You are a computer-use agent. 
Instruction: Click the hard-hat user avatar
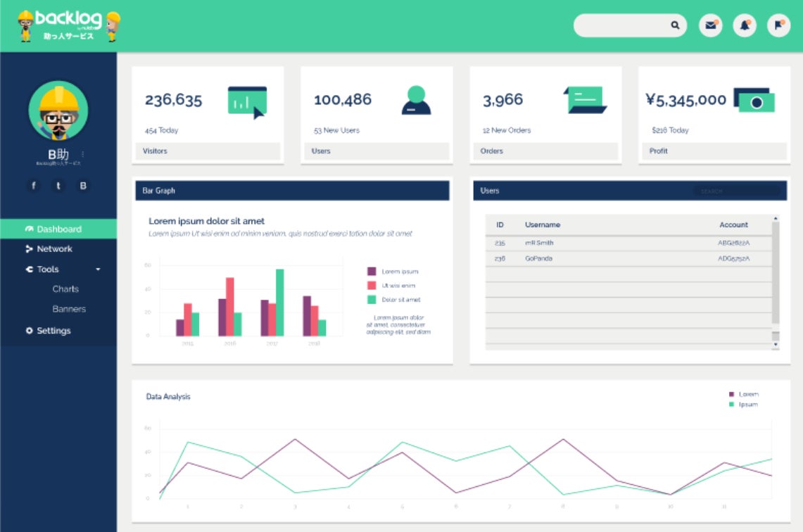coord(58,110)
